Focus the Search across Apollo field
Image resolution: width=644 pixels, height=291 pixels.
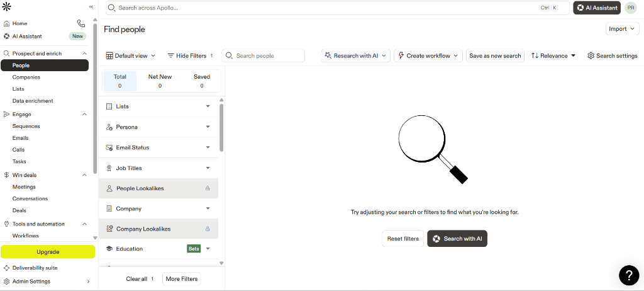click(x=337, y=8)
